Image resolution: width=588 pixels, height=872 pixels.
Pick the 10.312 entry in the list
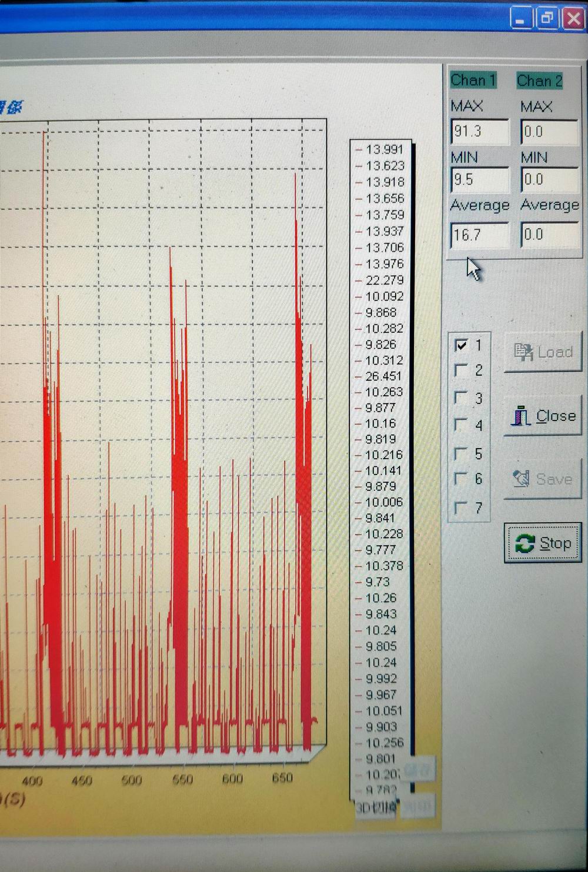pyautogui.click(x=384, y=360)
